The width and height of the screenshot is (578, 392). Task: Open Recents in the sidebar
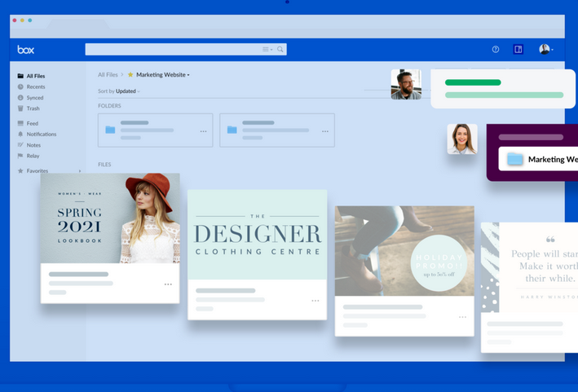[x=35, y=86]
